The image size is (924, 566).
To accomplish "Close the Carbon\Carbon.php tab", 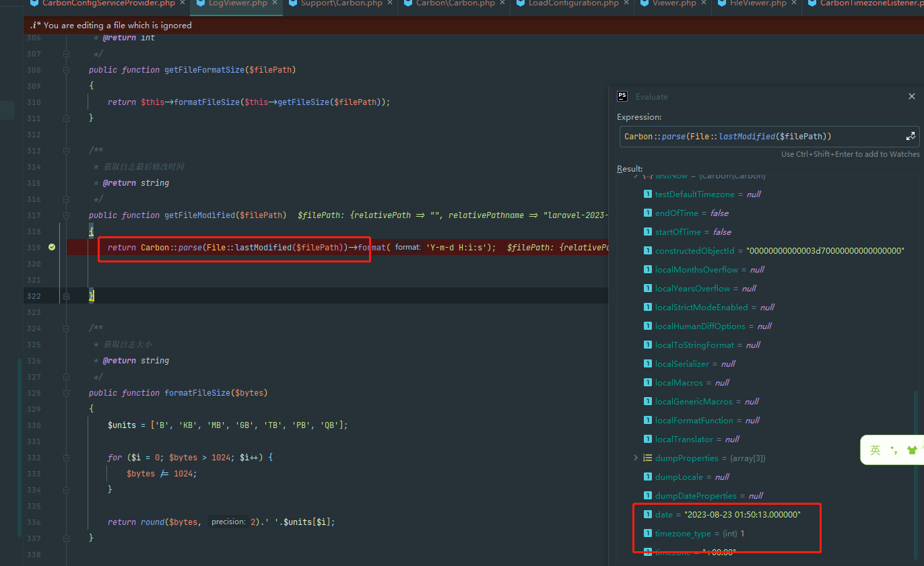I will pyautogui.click(x=502, y=3).
